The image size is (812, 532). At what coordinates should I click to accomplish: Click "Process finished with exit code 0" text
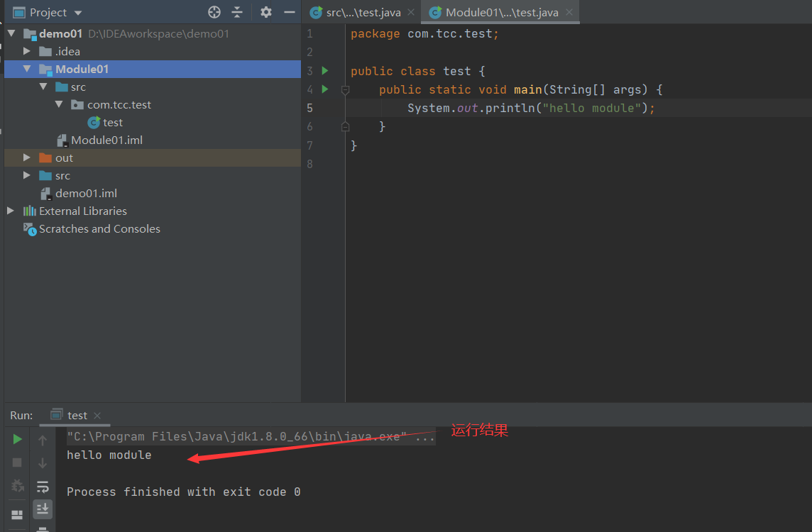[x=183, y=492]
